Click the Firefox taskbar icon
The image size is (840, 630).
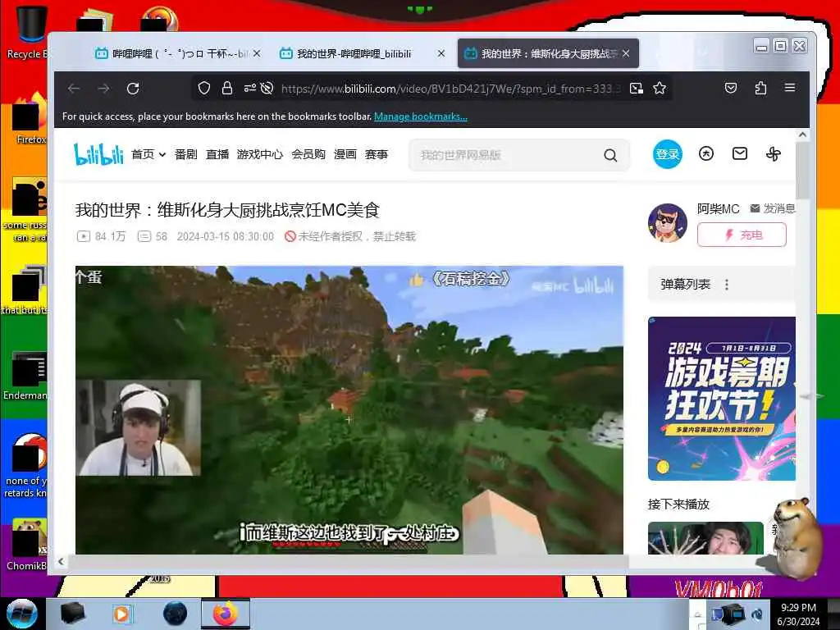[x=226, y=614]
